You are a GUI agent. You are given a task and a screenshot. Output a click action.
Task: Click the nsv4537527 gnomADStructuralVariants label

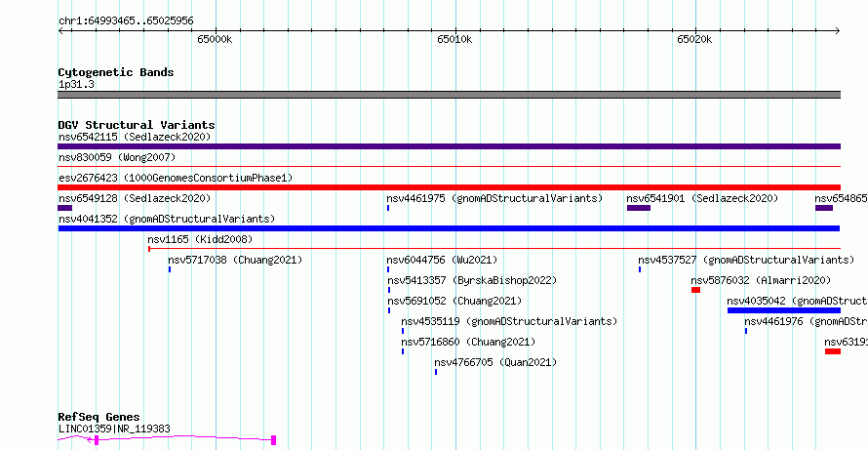[x=746, y=260]
